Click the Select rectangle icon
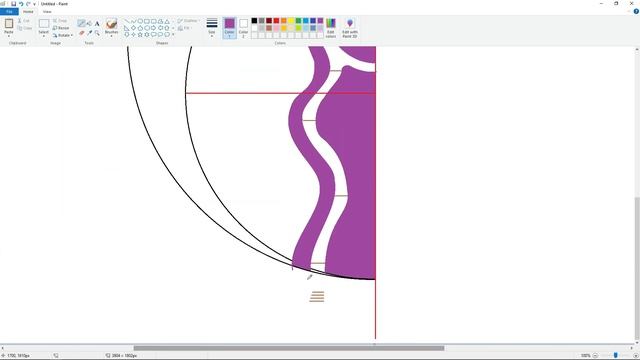Image resolution: width=640 pixels, height=360 pixels. tap(44, 24)
